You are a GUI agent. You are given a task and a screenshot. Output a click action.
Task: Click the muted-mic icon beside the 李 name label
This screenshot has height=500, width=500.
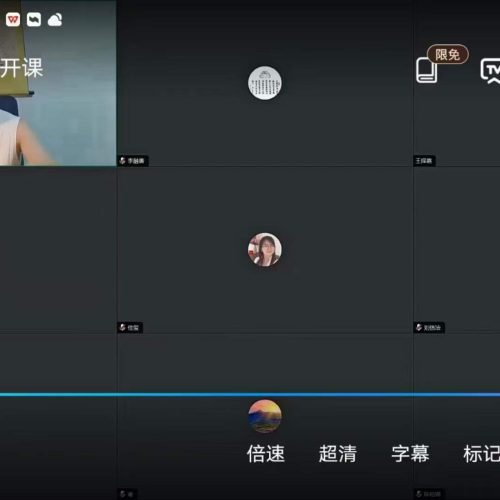pos(123,161)
